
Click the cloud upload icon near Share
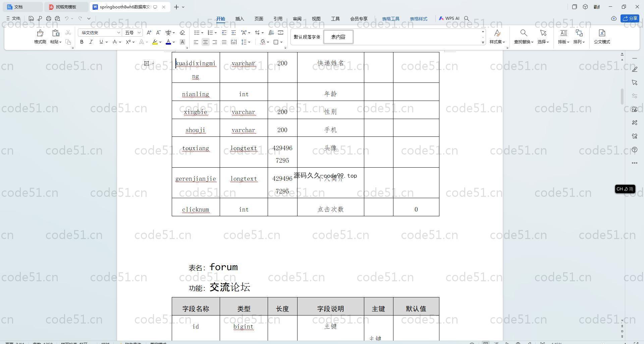[x=614, y=18]
